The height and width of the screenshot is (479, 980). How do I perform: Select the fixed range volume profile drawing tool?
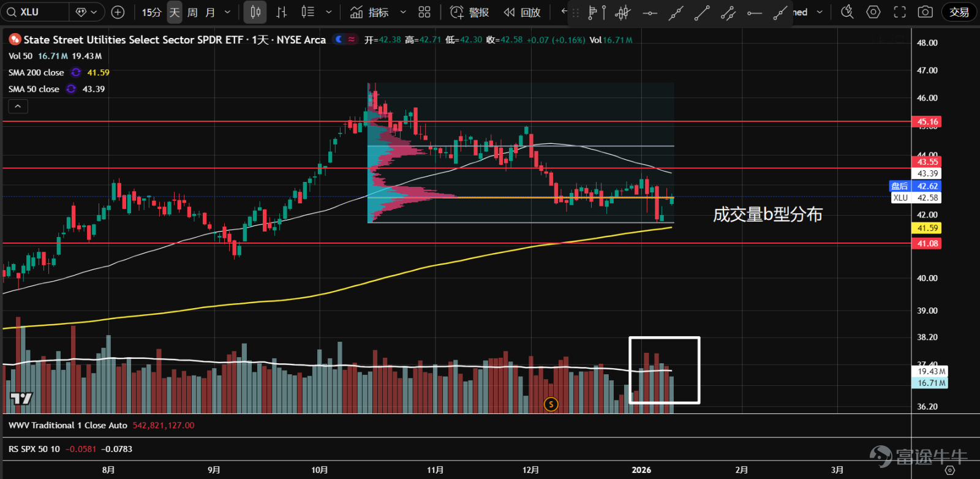597,12
